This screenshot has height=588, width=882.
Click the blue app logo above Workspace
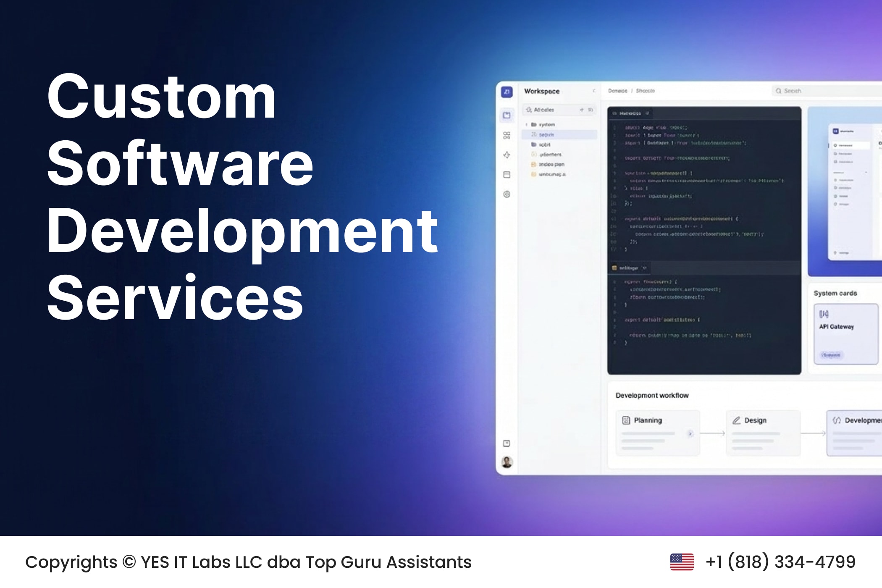coord(507,92)
